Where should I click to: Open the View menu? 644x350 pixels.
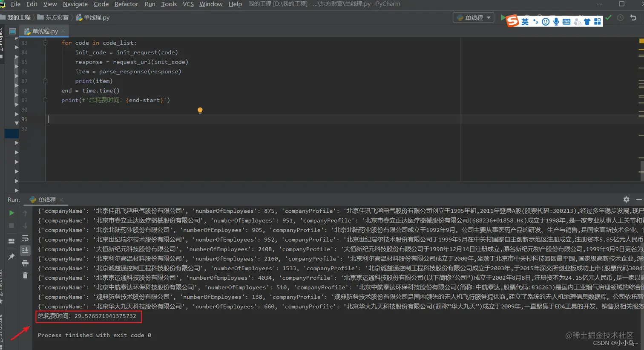50,4
